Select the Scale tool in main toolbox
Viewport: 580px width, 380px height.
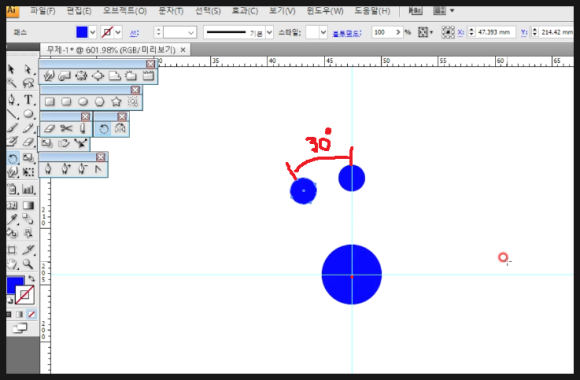(x=28, y=159)
